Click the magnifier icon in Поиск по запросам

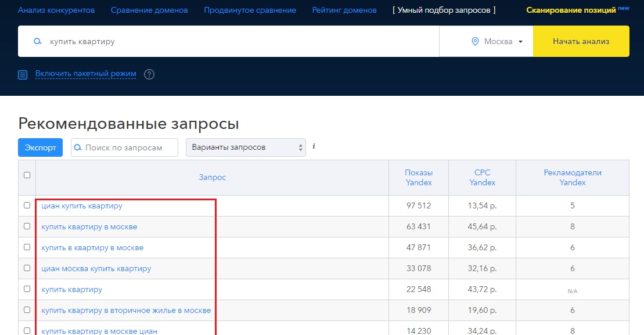pyautogui.click(x=78, y=147)
